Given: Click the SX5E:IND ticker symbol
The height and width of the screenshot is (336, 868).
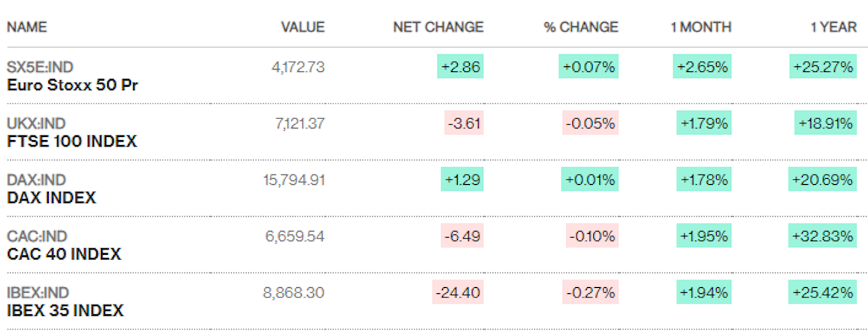Looking at the screenshot, I should click(x=40, y=67).
